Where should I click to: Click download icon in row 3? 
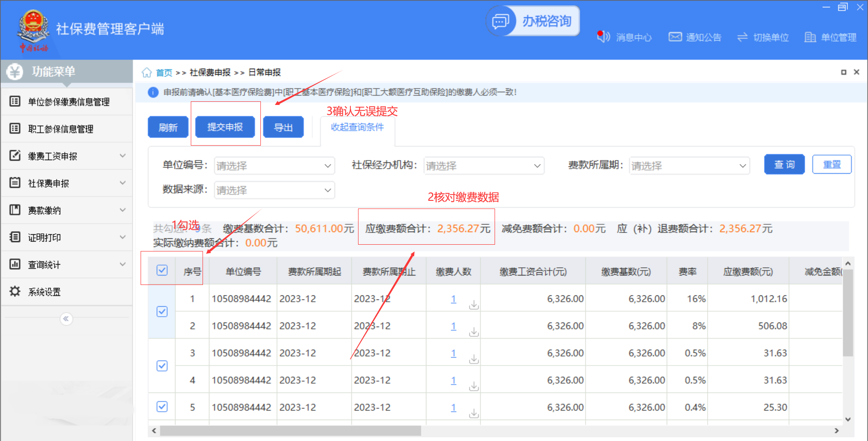[473, 359]
